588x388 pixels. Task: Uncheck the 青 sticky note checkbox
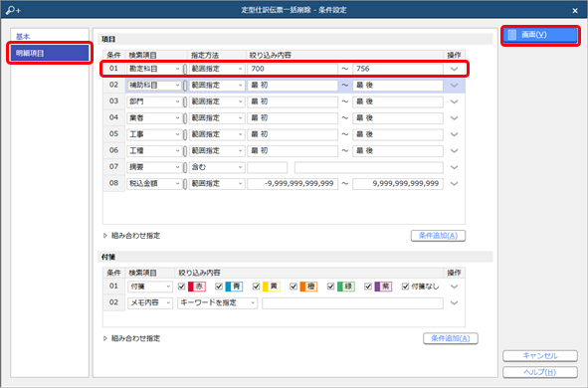point(219,287)
